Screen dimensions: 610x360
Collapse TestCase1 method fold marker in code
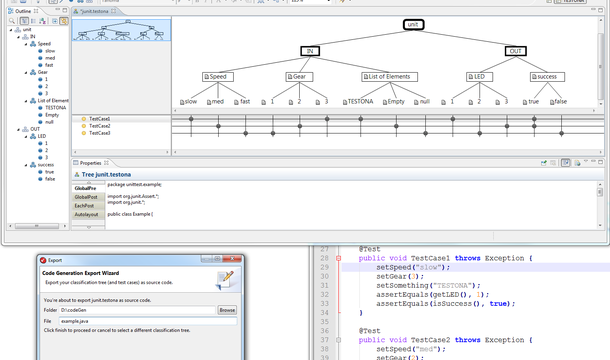click(x=338, y=258)
